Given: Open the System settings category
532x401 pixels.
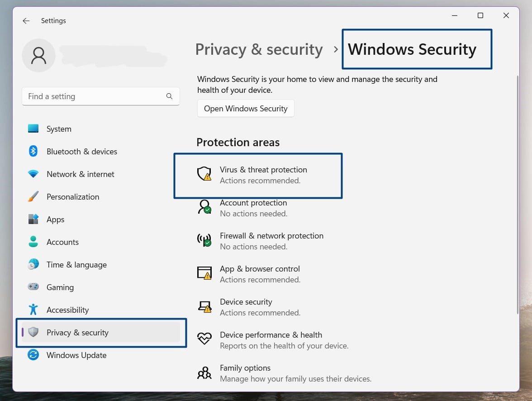Looking at the screenshot, I should 59,129.
